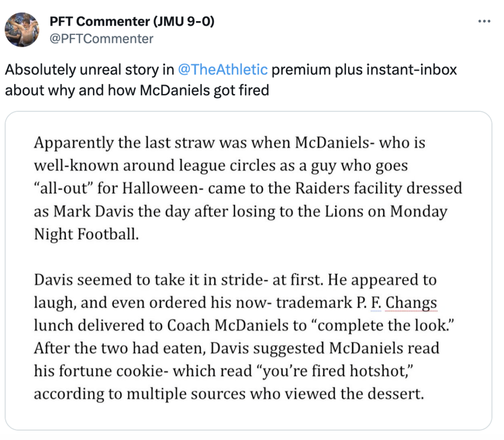Open the three-dot more options menu
Screen dimensions: 504x440
[484, 21]
